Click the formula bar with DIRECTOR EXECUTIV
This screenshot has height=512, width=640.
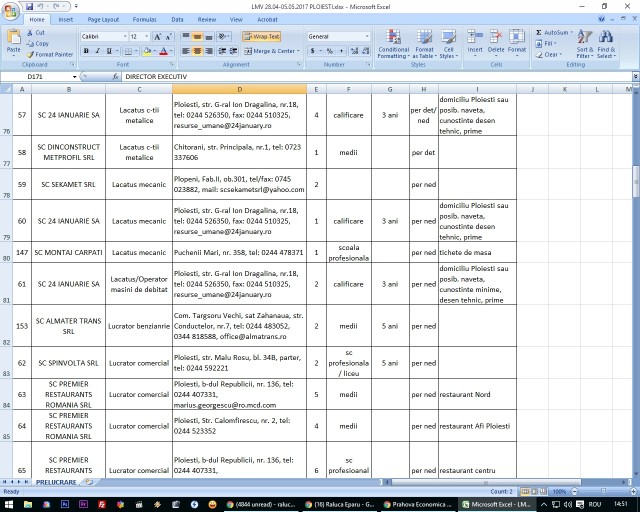click(377, 77)
